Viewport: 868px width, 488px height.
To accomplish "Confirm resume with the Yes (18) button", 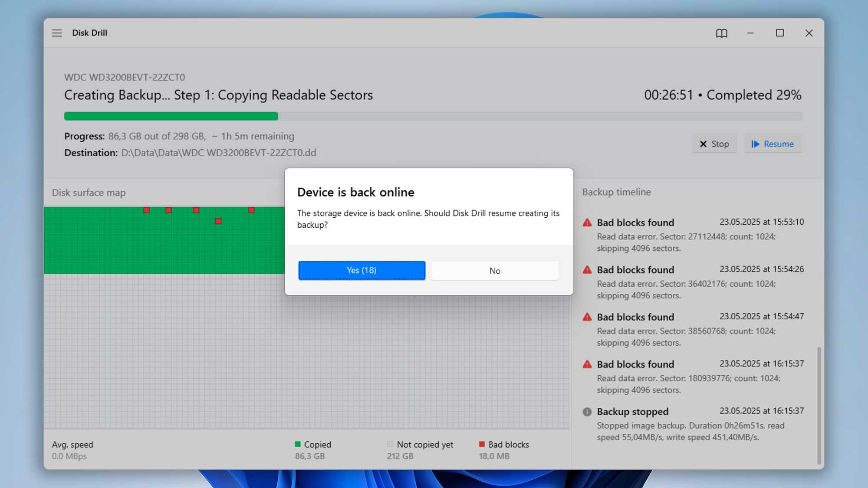I will (362, 270).
